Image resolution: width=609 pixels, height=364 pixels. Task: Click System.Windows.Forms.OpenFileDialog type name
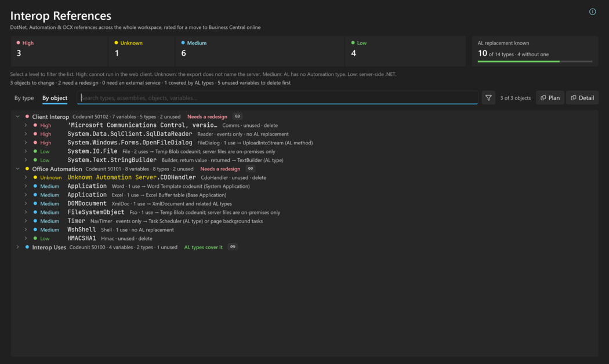click(130, 143)
